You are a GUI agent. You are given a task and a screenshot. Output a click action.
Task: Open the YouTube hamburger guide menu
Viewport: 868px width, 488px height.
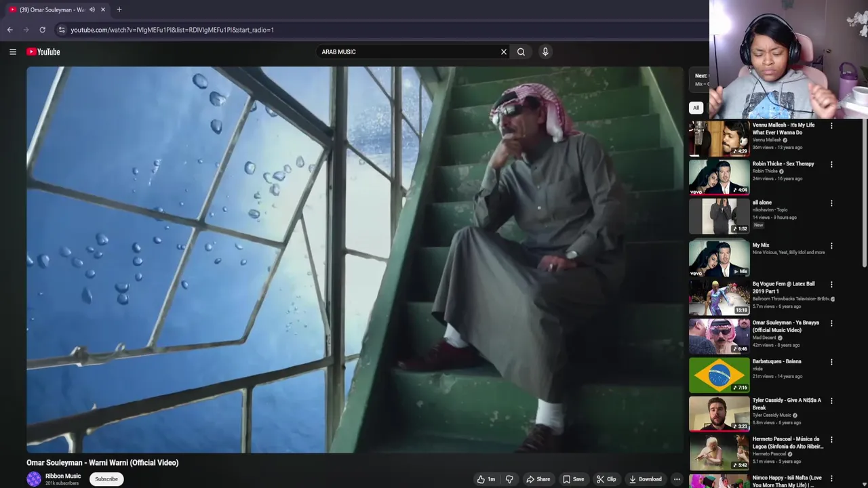click(12, 52)
